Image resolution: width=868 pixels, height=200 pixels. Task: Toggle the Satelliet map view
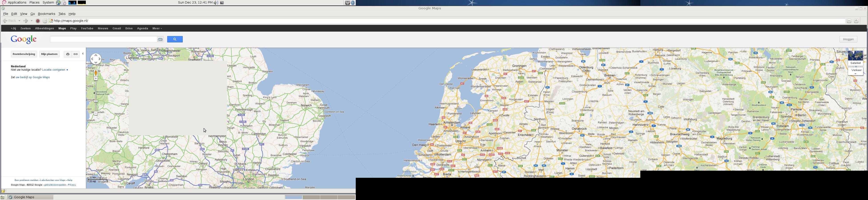[855, 58]
